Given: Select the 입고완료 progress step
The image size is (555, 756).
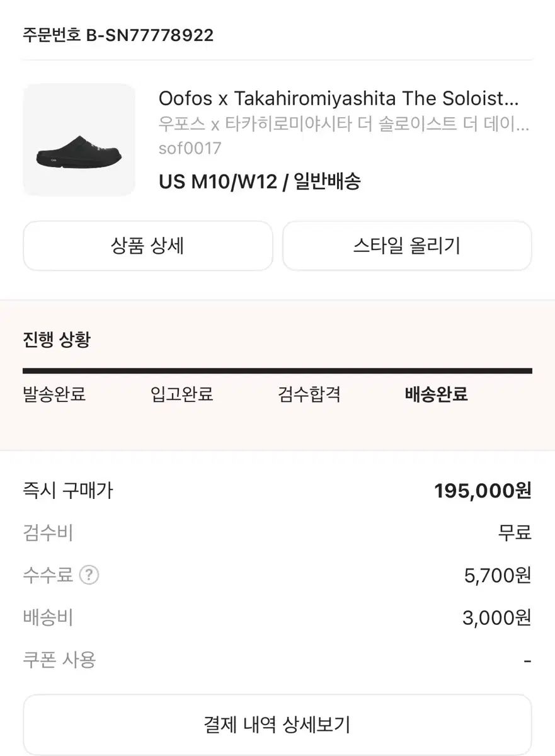Looking at the screenshot, I should pyautogui.click(x=181, y=395).
